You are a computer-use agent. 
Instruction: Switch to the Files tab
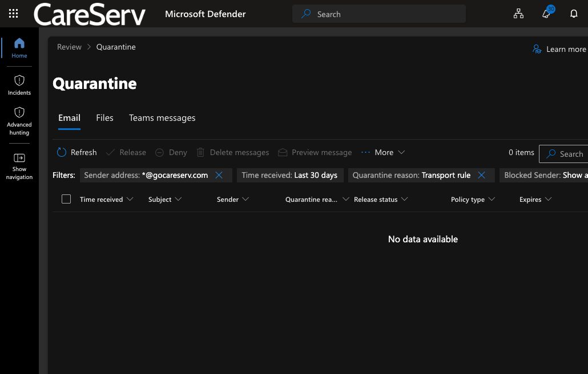pos(104,118)
